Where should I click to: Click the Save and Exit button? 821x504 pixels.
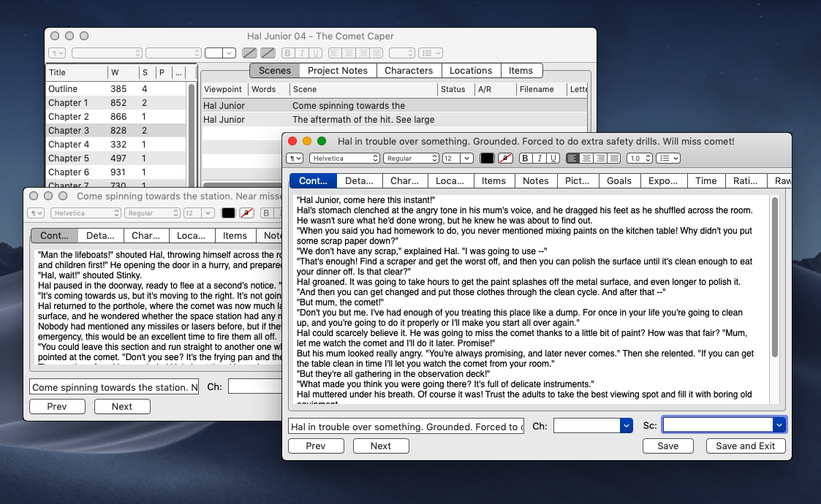pyautogui.click(x=745, y=446)
